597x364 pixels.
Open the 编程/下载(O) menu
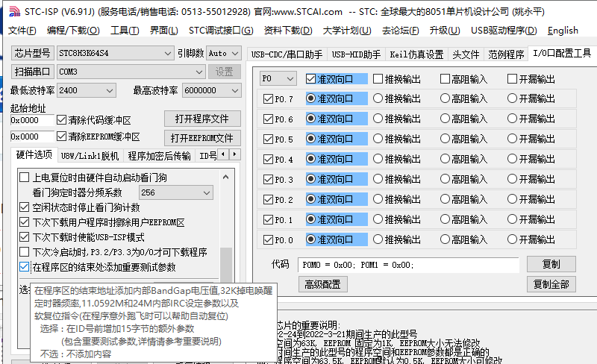73,31
